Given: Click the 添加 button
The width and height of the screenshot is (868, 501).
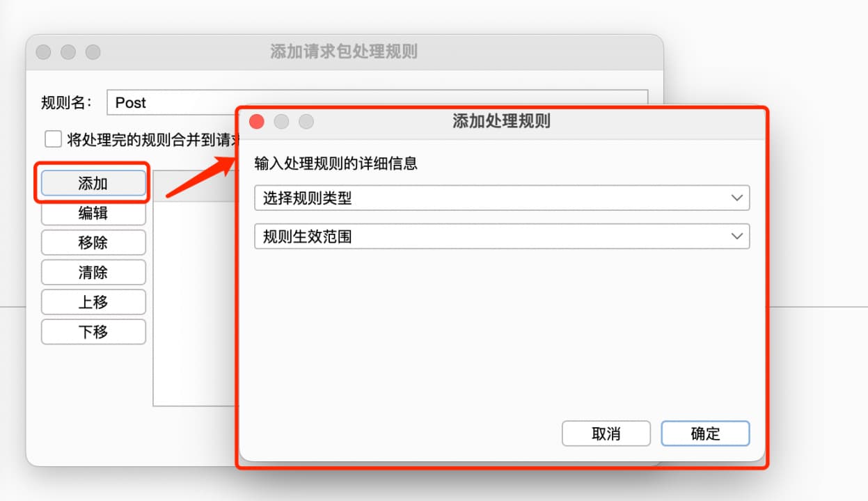Looking at the screenshot, I should 93,184.
